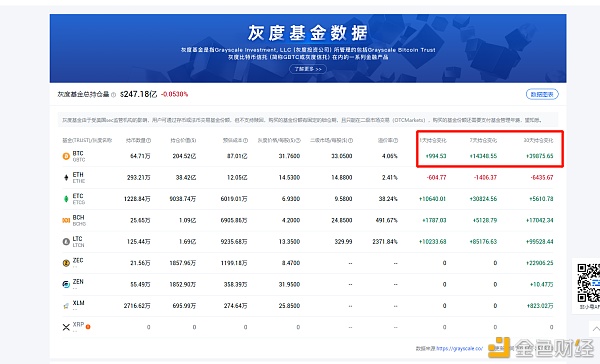Click the LTC coin icon

pyautogui.click(x=66, y=242)
